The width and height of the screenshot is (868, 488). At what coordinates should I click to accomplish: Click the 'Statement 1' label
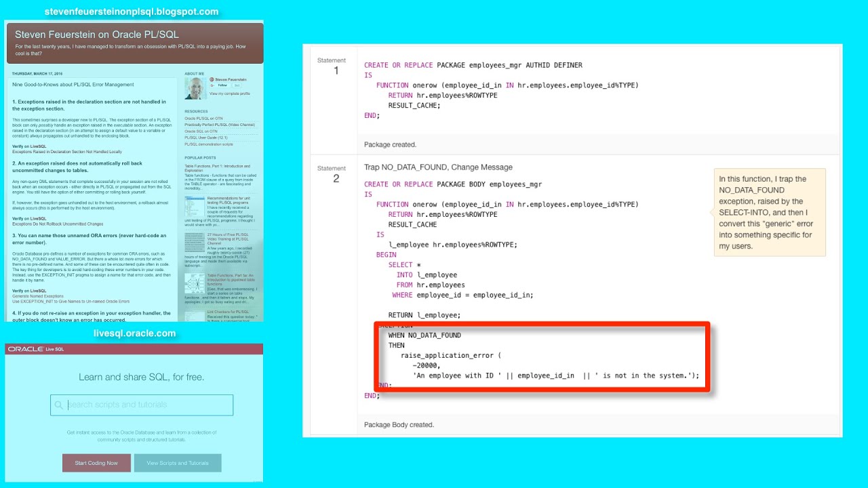click(x=332, y=65)
